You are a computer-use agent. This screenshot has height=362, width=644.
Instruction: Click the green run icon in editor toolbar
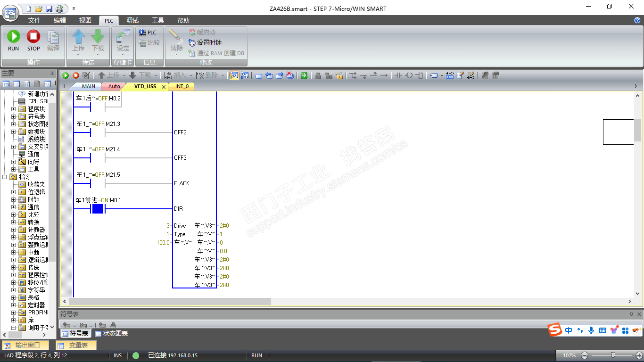tap(66, 75)
